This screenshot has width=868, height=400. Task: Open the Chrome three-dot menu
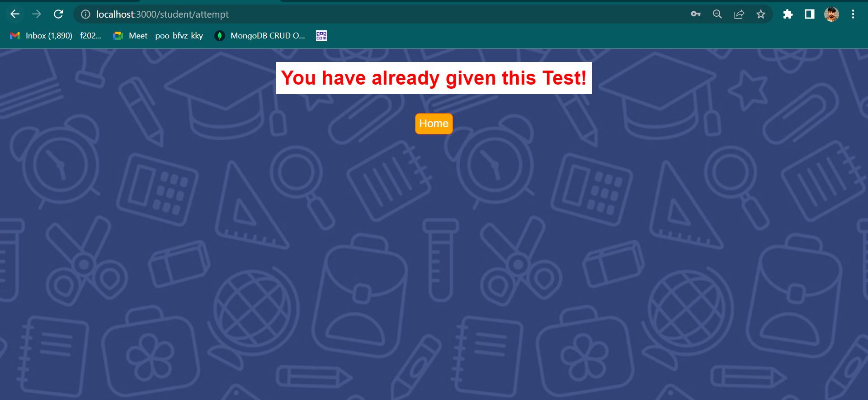click(853, 14)
